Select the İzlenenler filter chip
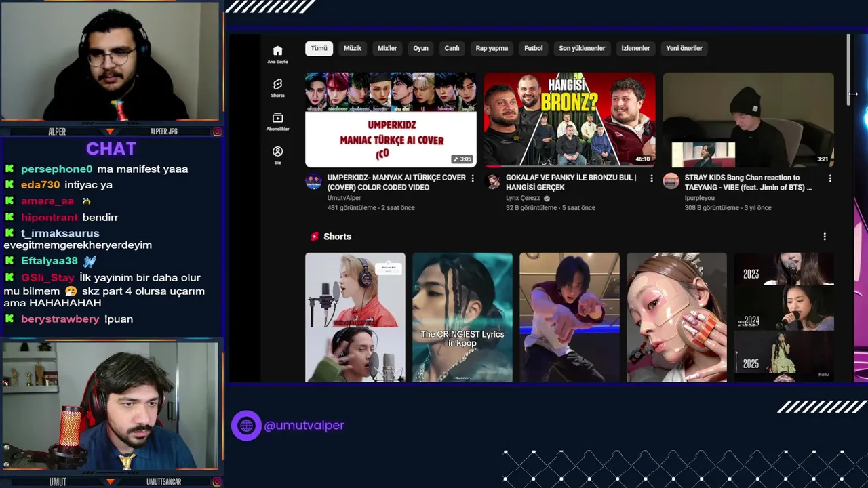 (636, 48)
